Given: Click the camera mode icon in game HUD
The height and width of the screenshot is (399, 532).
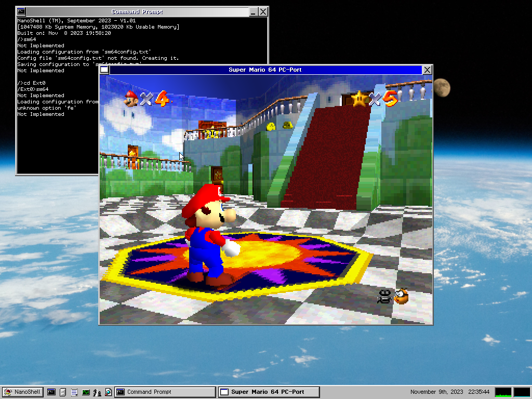Looking at the screenshot, I should click(385, 296).
